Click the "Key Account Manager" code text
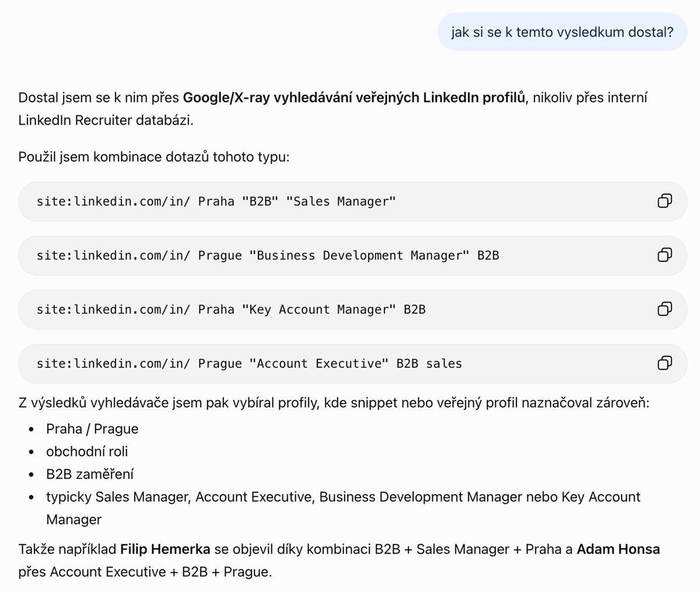The width and height of the screenshot is (700, 592). pos(231,310)
